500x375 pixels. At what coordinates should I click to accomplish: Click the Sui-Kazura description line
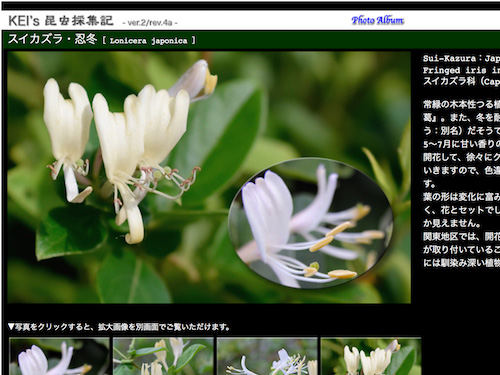(461, 59)
